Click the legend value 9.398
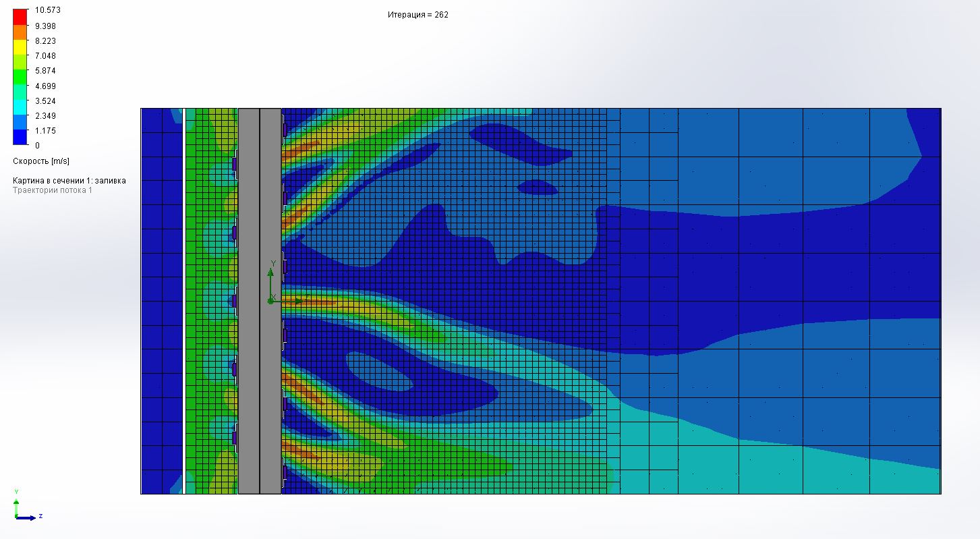The height and width of the screenshot is (539, 980). (x=45, y=26)
